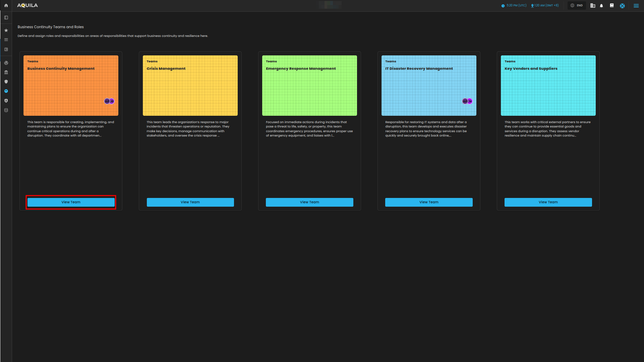
Task: Click member avatars on IT Disaster Recovery card
Action: [467, 101]
